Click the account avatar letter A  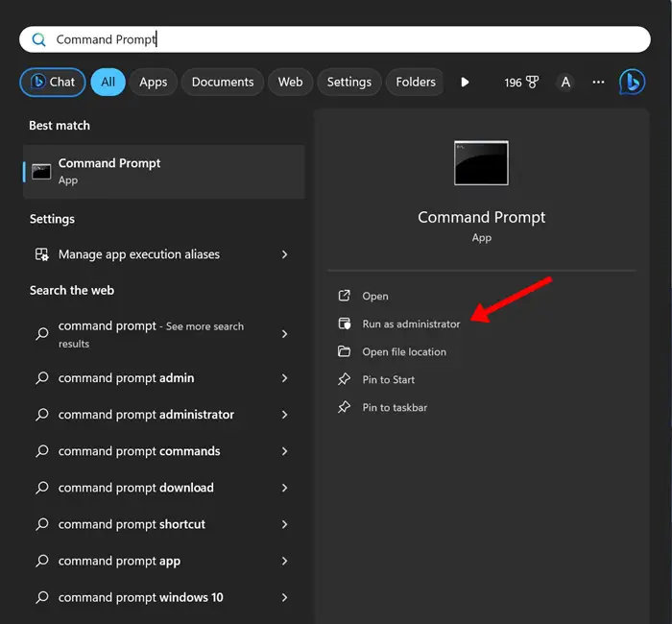pos(565,83)
